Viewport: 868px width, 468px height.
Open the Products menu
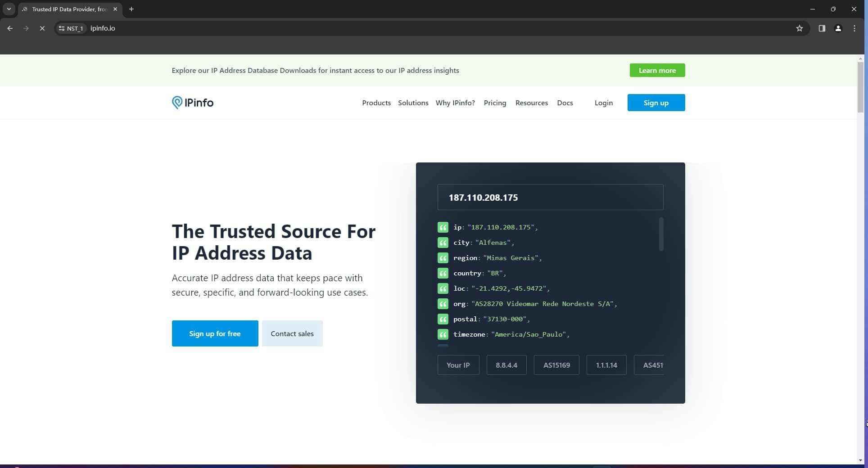(376, 103)
